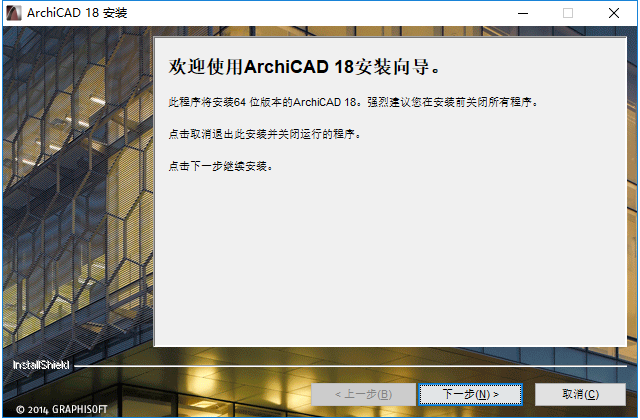Click the © 2014 GRAPHISOFT copyright text

click(x=62, y=409)
